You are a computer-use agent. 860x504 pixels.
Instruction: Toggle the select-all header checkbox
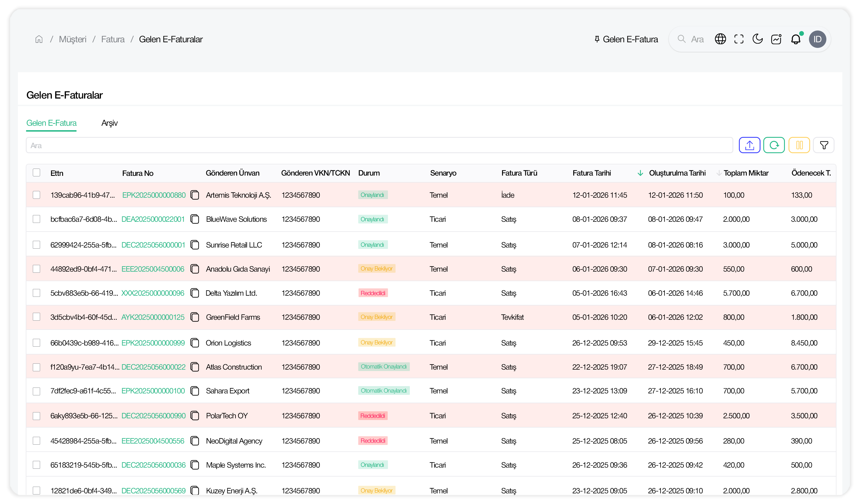(x=36, y=172)
